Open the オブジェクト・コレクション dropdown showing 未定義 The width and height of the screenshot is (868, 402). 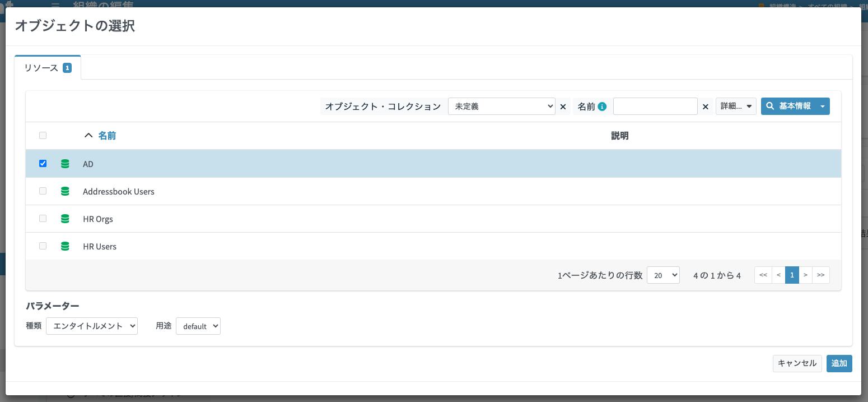click(502, 107)
